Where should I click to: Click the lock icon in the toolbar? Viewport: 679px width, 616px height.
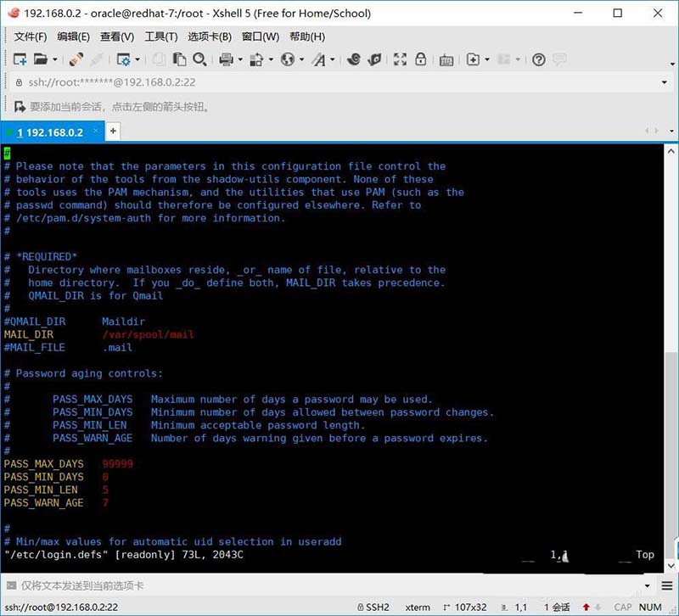point(420,60)
